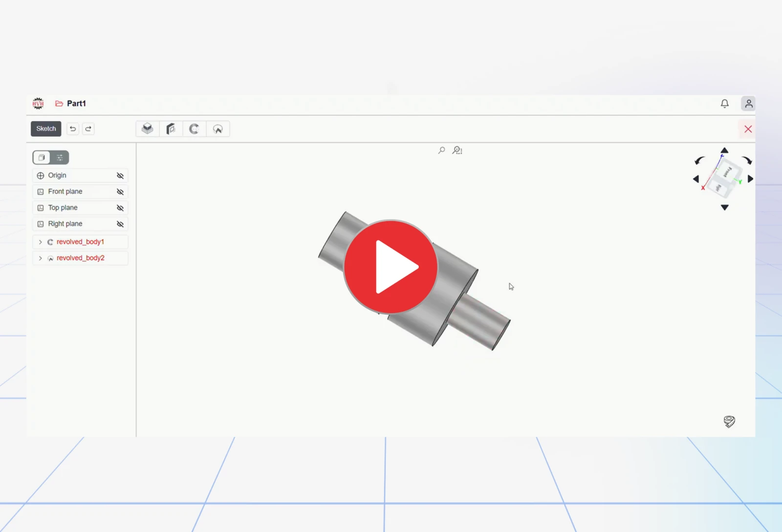Select the revolve cut tool icon
The image size is (782, 532).
[x=217, y=129]
